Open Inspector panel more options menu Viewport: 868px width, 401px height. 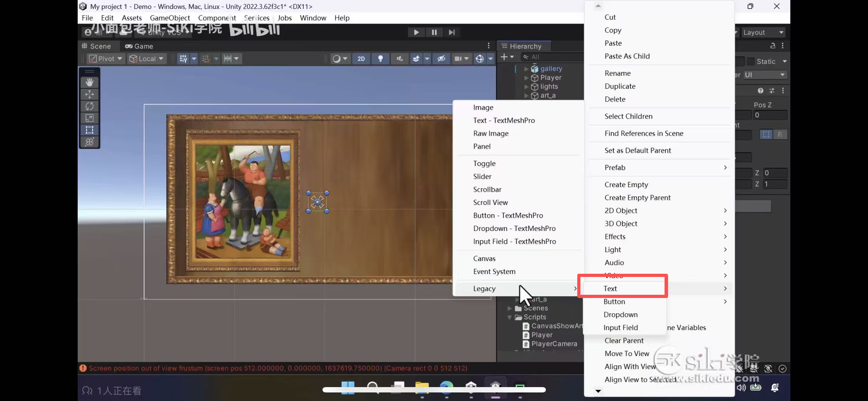782,46
